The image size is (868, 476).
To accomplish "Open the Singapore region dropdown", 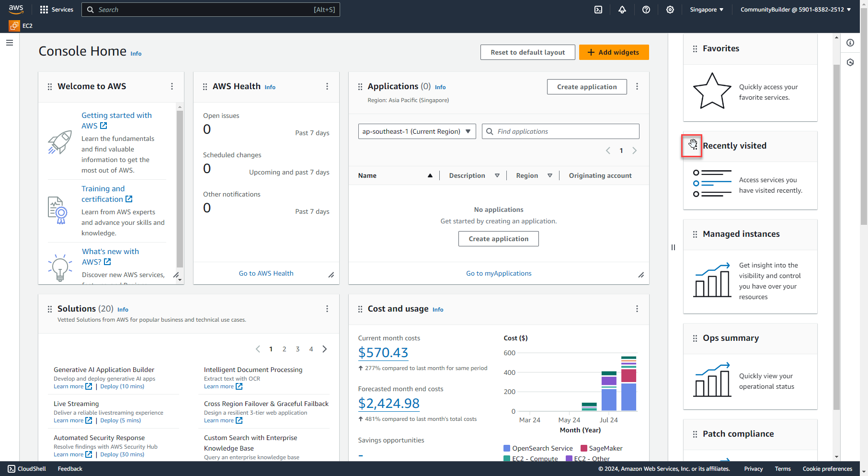I will [x=706, y=9].
